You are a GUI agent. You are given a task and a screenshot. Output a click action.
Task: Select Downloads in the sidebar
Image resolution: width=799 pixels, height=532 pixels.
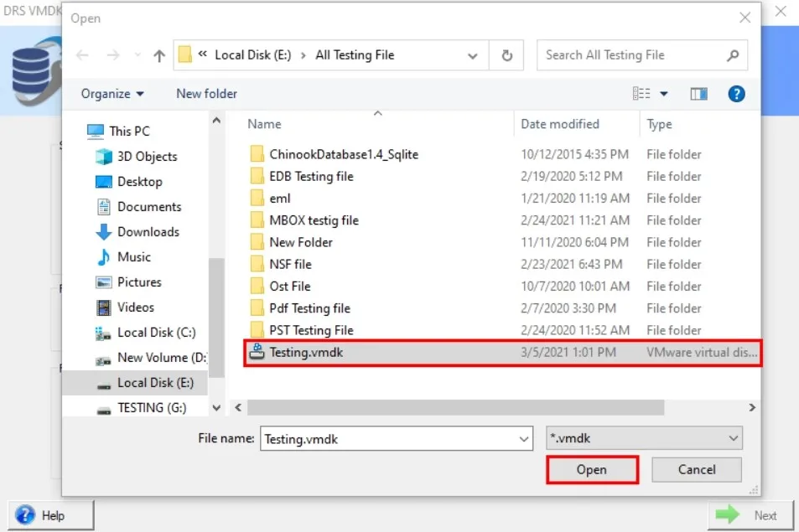pos(148,232)
